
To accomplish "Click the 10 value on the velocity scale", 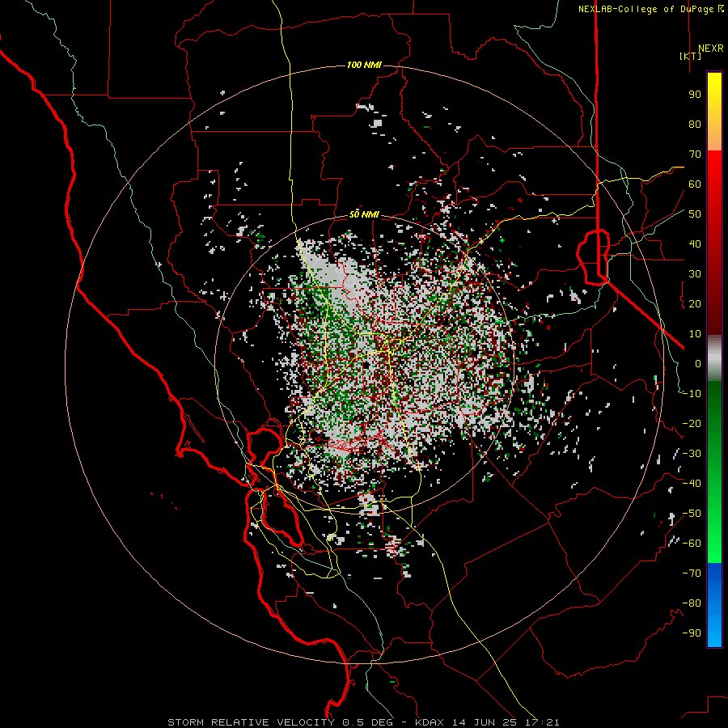I will (695, 334).
